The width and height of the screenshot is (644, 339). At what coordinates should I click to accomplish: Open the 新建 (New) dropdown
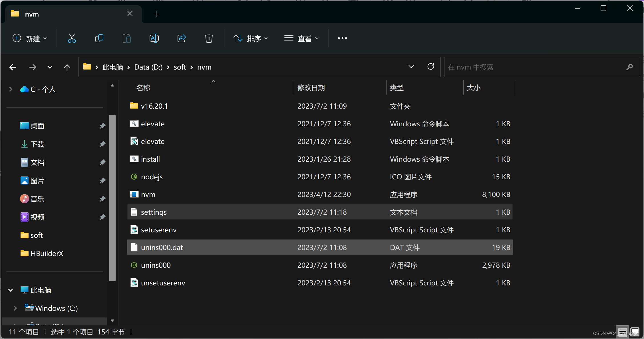[x=30, y=38]
